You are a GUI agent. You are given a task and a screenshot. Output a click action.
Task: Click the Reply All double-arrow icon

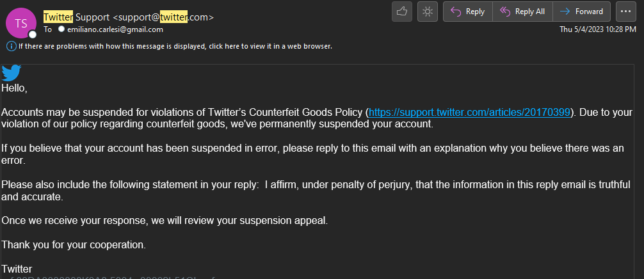coord(504,12)
